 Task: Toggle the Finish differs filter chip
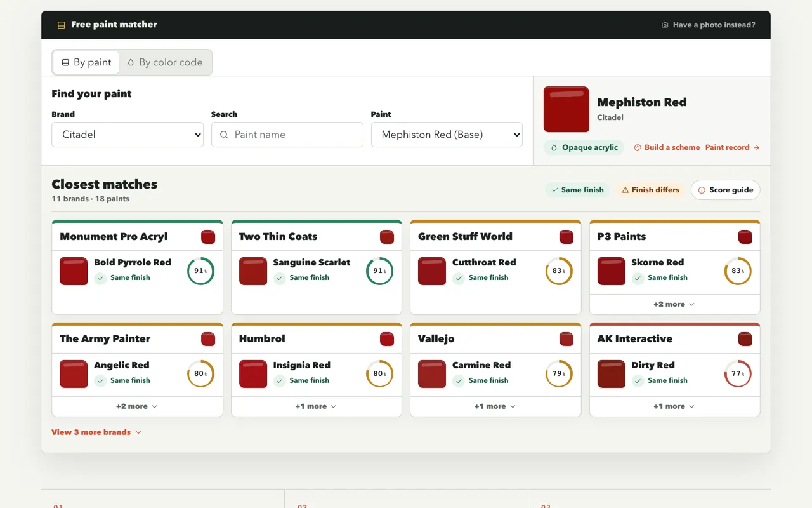pyautogui.click(x=650, y=190)
